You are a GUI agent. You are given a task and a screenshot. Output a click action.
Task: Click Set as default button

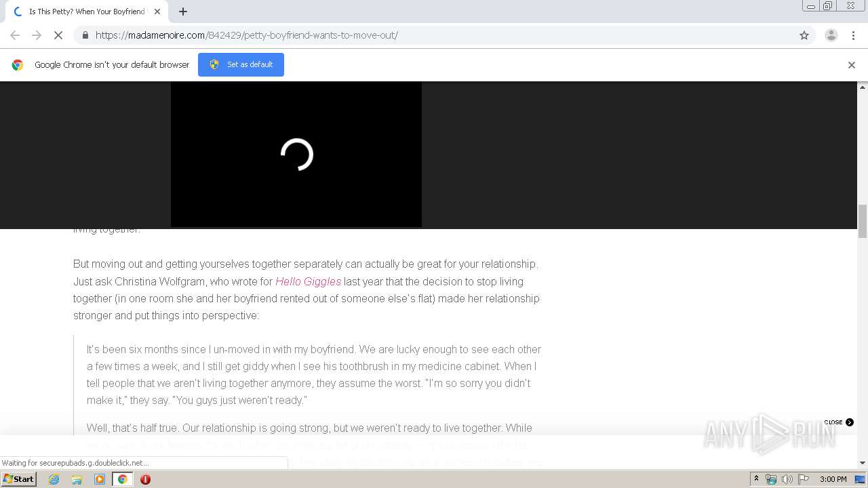[x=241, y=64]
